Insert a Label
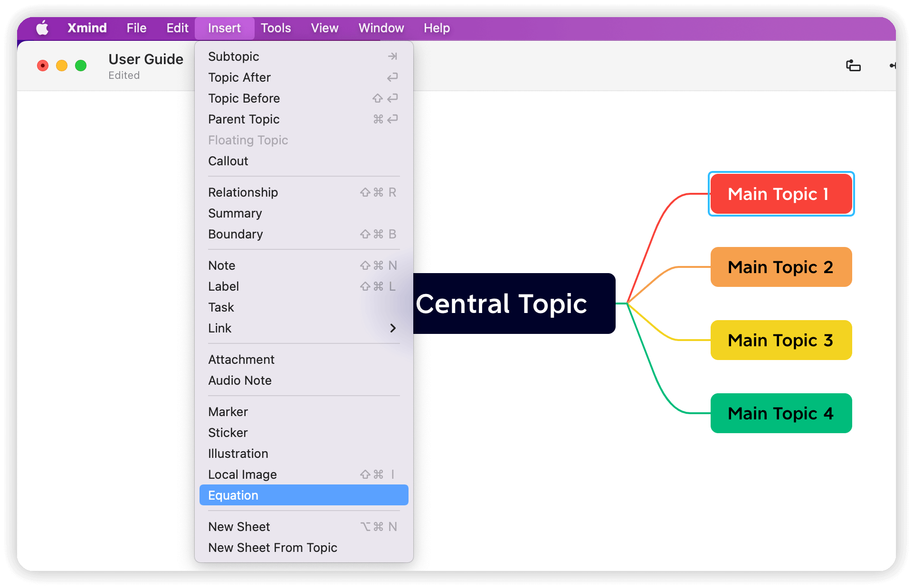913x588 pixels. (x=304, y=286)
